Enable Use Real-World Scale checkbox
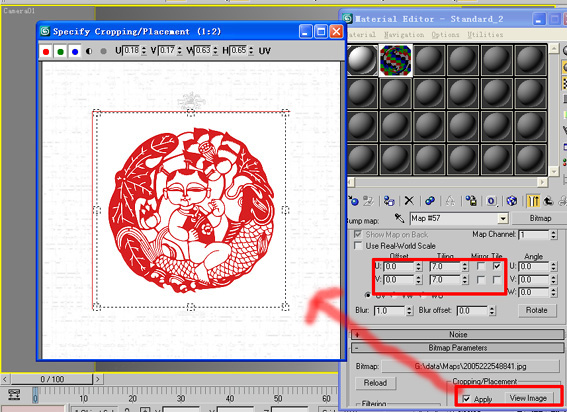The width and height of the screenshot is (567, 412). pos(358,246)
